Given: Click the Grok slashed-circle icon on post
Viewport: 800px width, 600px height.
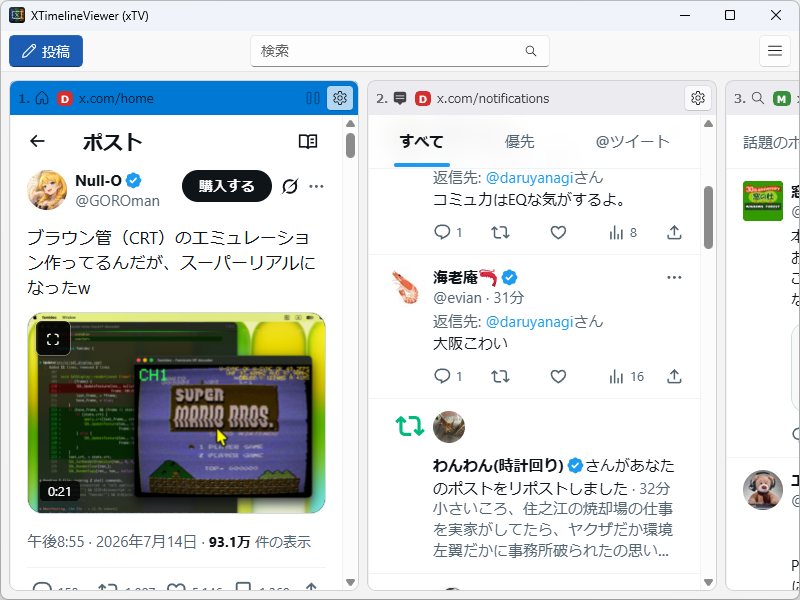Looking at the screenshot, I should point(290,186).
